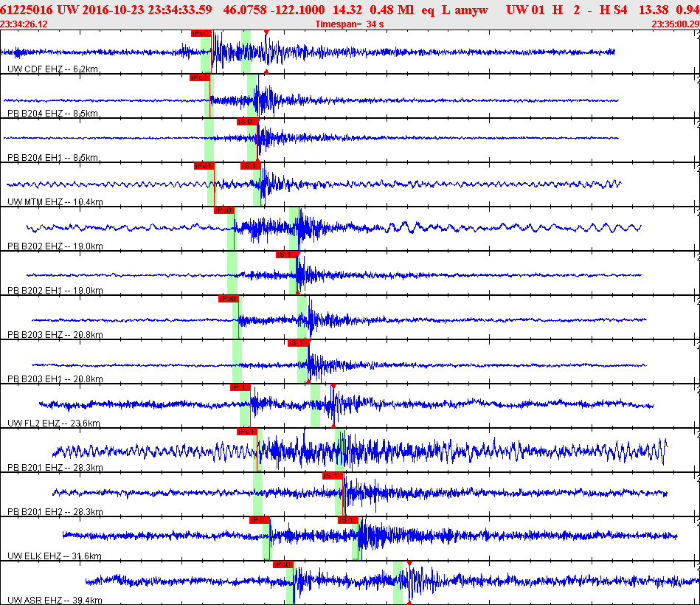Click the top red triangle marker on UW FL2 EHZ
700x605 pixels.
333,386
